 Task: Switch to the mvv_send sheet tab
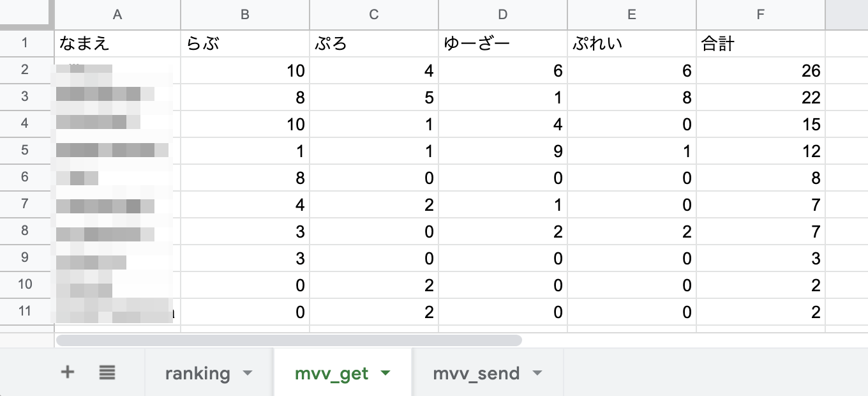click(x=476, y=373)
